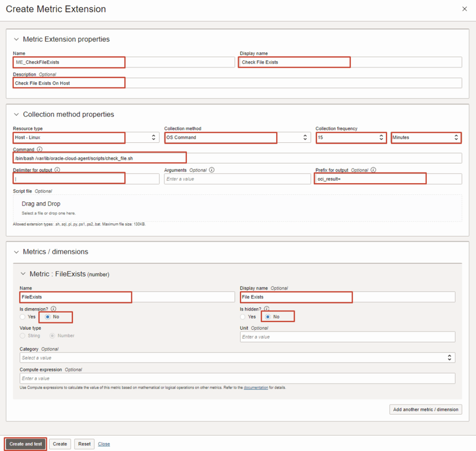Viewport: 476px width, 451px height.
Task: Click the Compute expression input field
Action: (x=237, y=378)
